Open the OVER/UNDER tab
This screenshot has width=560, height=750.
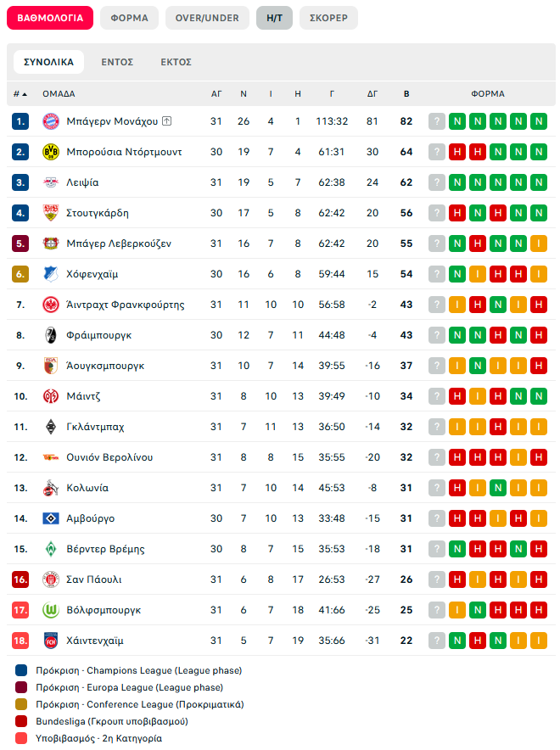click(207, 18)
